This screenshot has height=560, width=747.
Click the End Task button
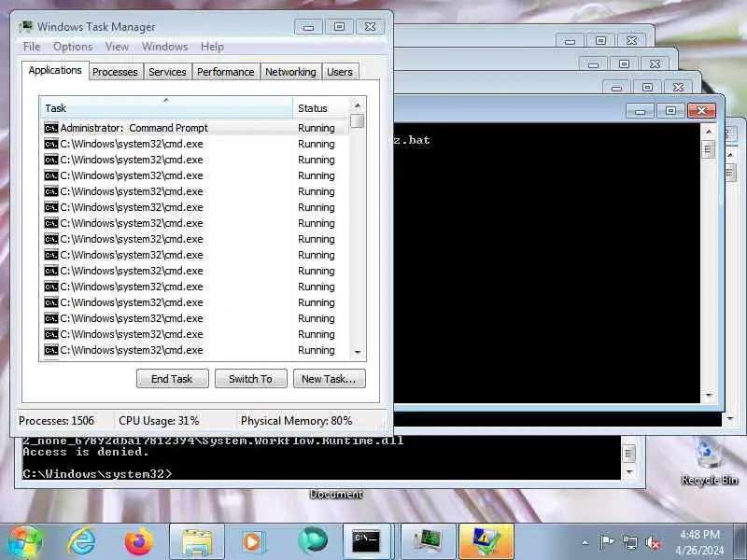tap(173, 379)
